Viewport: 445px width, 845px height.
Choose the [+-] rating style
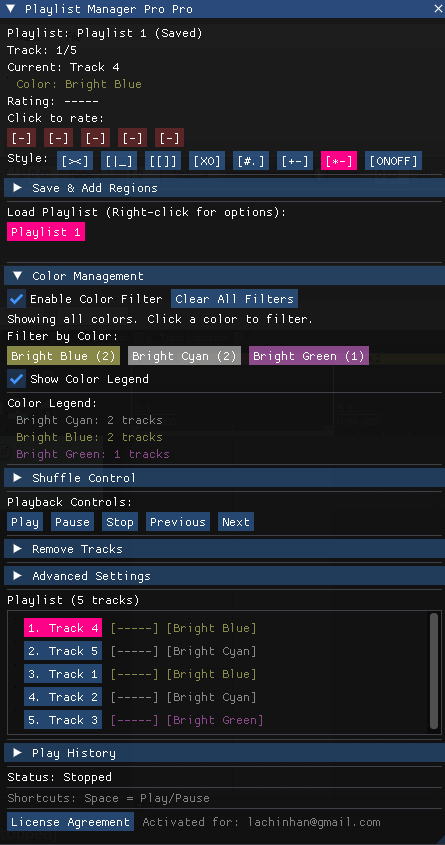[x=295, y=161]
